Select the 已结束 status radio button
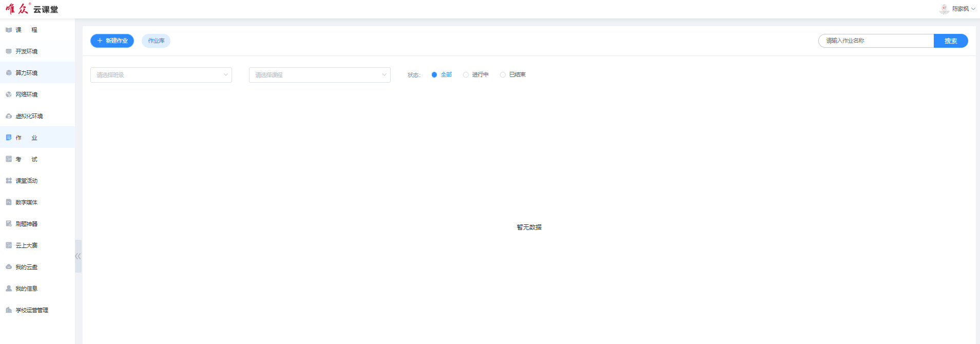This screenshot has width=980, height=344. [x=503, y=75]
